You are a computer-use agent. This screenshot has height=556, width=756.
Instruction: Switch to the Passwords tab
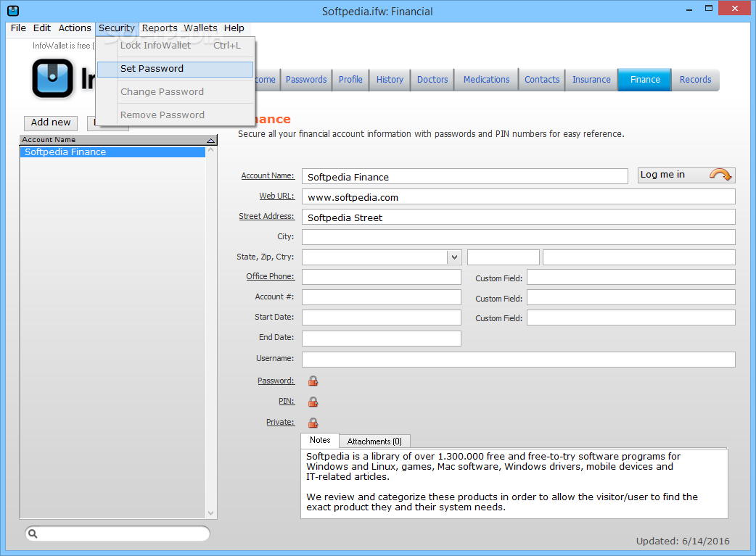click(306, 80)
